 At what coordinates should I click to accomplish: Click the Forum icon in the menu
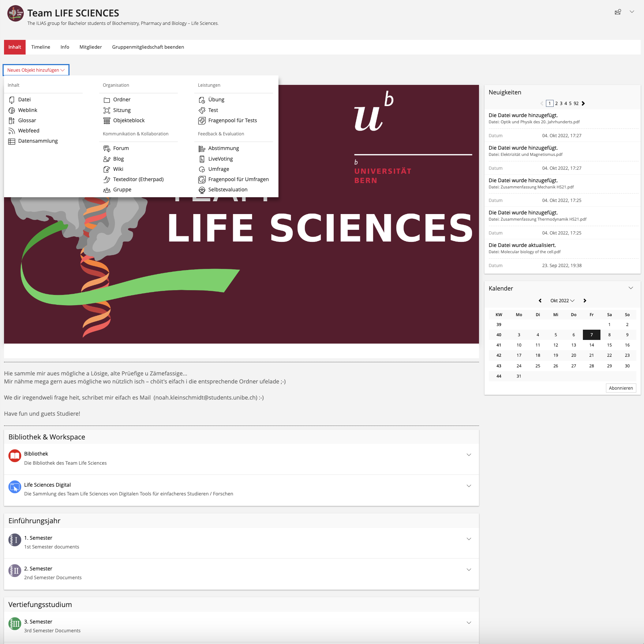point(107,148)
